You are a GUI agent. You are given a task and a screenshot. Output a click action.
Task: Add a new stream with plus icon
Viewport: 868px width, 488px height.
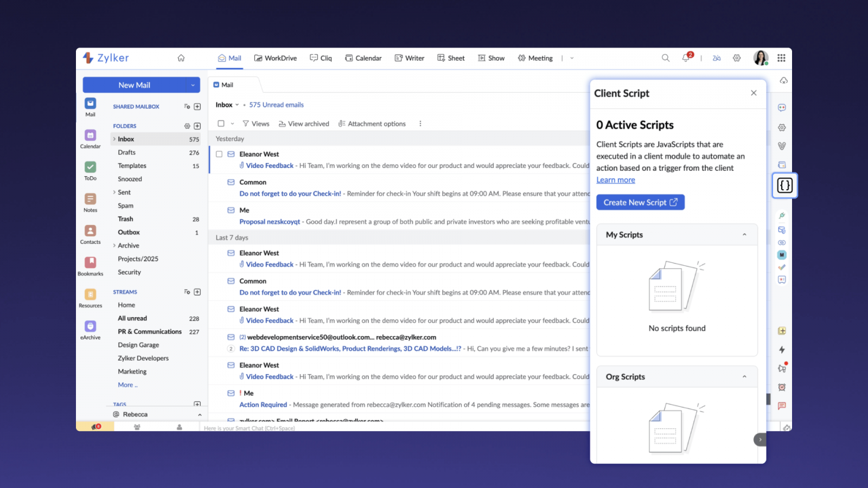(197, 292)
